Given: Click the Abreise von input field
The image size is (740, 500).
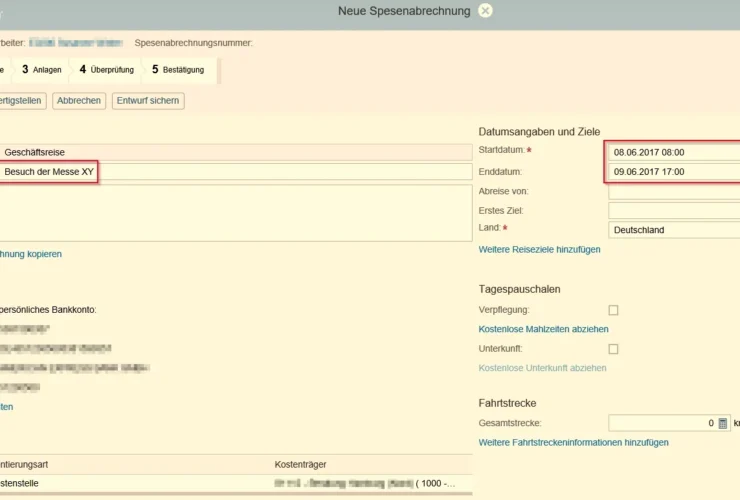Looking at the screenshot, I should pos(673,191).
